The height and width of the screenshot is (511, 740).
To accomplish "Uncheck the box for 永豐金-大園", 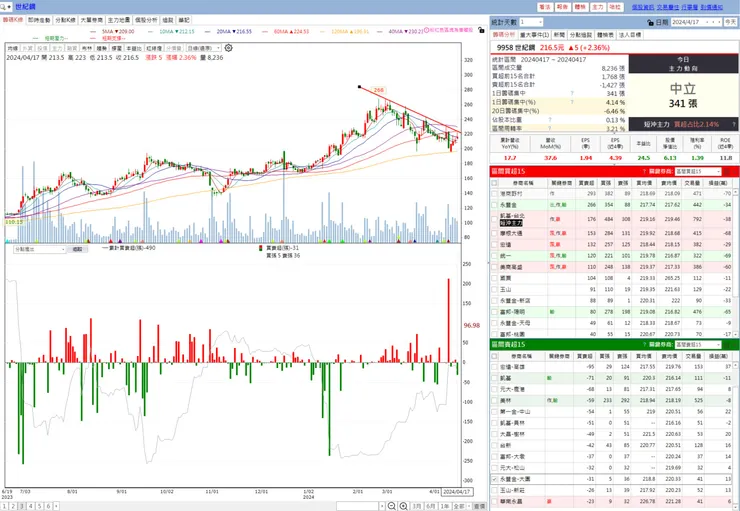I will tap(494, 479).
